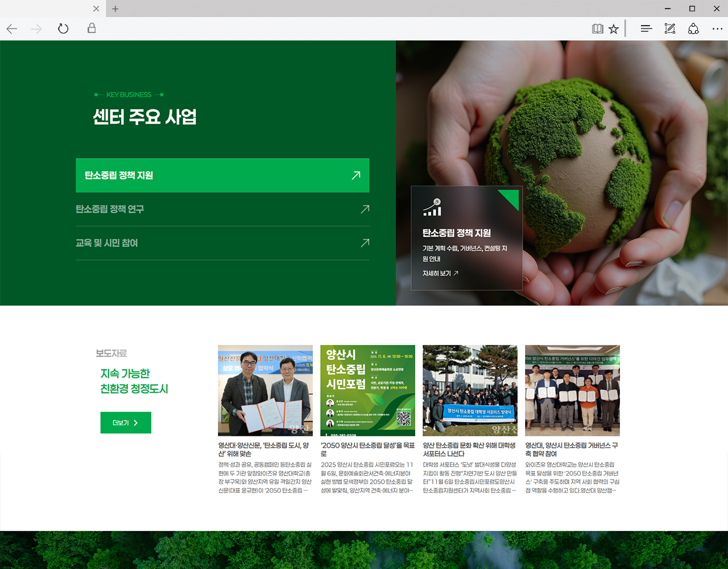The height and width of the screenshot is (569, 728).
Task: Open a new browser tab
Action: point(115,9)
